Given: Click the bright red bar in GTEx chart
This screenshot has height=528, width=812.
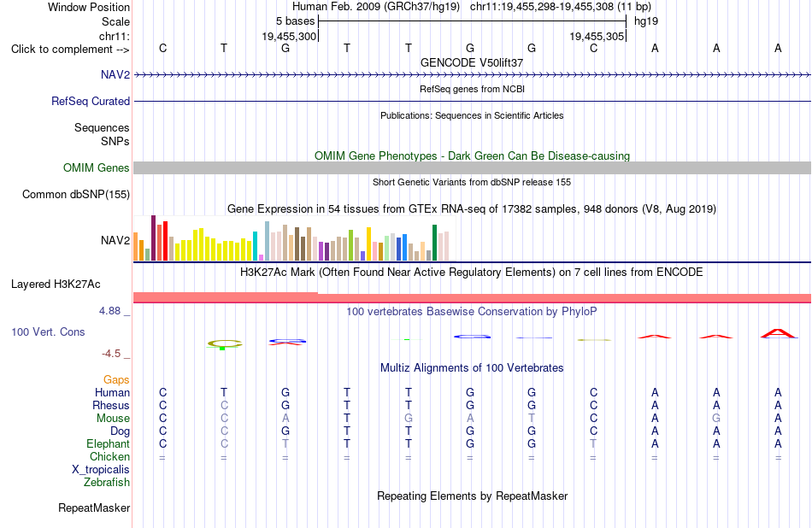Looking at the screenshot, I should pyautogui.click(x=165, y=241).
